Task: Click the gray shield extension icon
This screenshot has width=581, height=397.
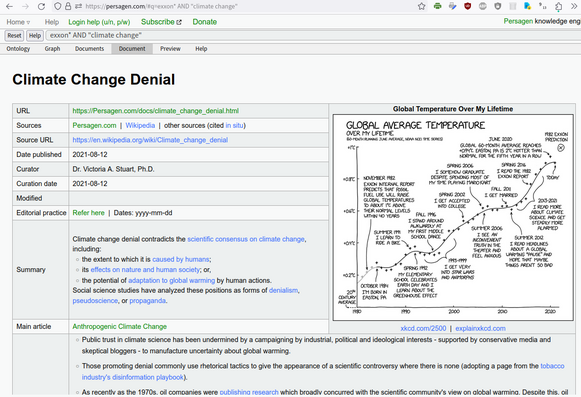Action: pos(498,6)
